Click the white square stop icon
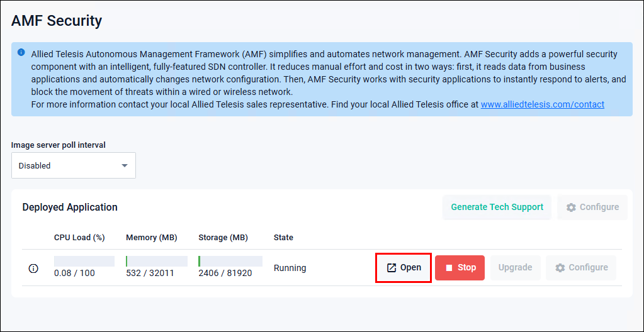Image resolution: width=644 pixels, height=332 pixels. pyautogui.click(x=449, y=268)
